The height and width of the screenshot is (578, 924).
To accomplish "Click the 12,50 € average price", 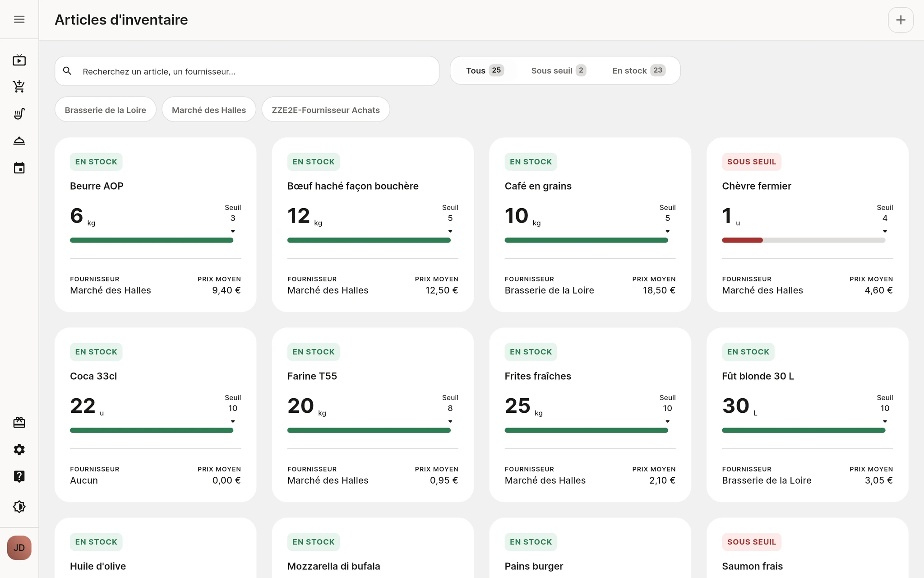I will click(441, 290).
